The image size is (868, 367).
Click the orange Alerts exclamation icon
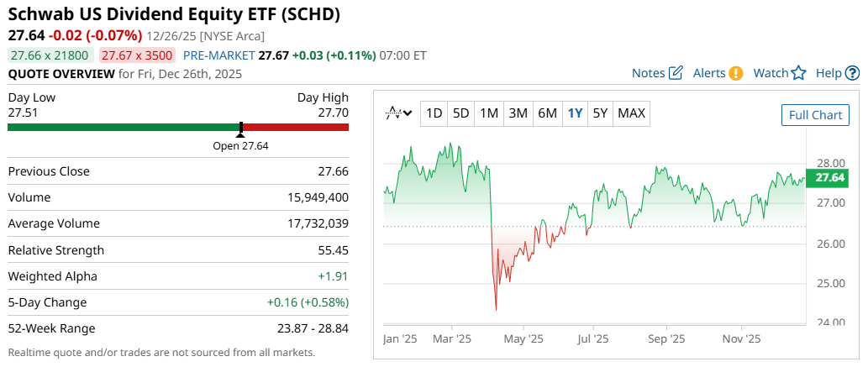[x=736, y=73]
